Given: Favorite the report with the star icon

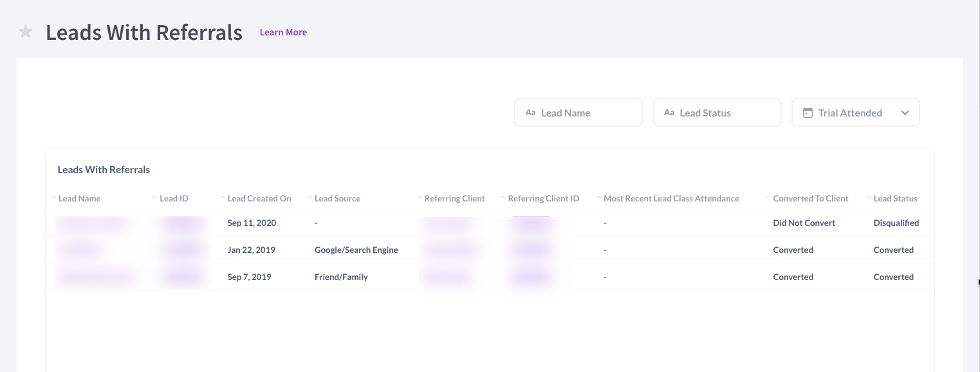Looking at the screenshot, I should click(26, 32).
